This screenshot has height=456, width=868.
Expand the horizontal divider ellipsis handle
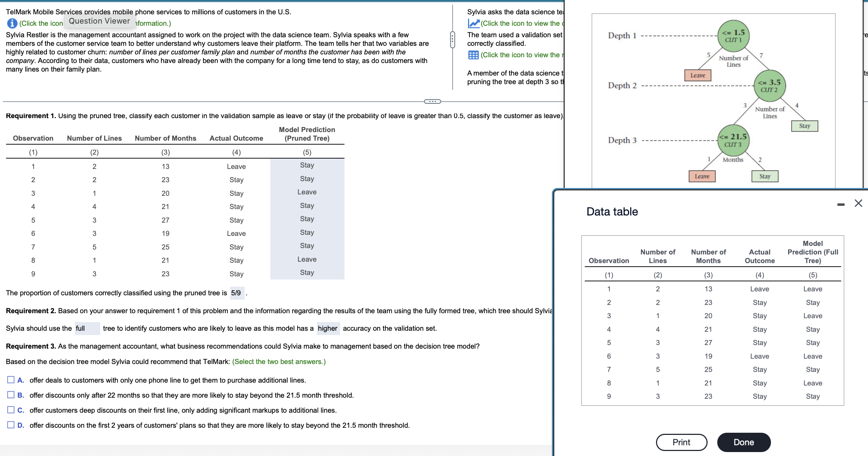[432, 101]
